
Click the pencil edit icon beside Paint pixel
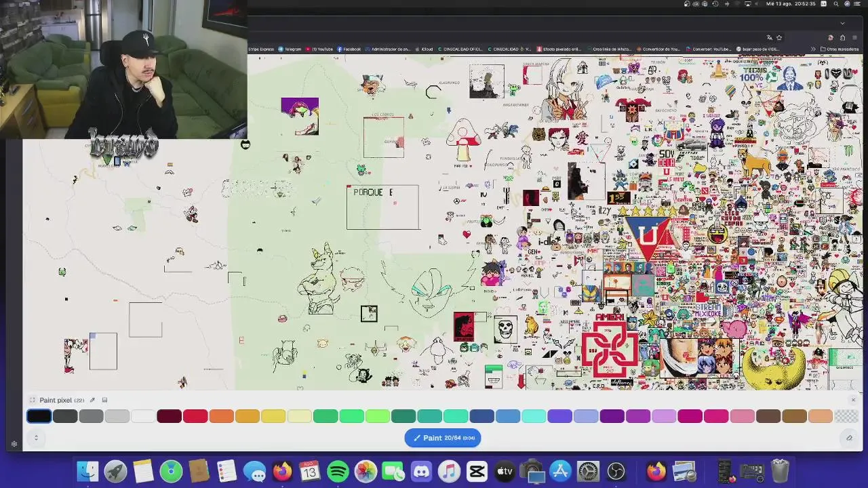93,401
